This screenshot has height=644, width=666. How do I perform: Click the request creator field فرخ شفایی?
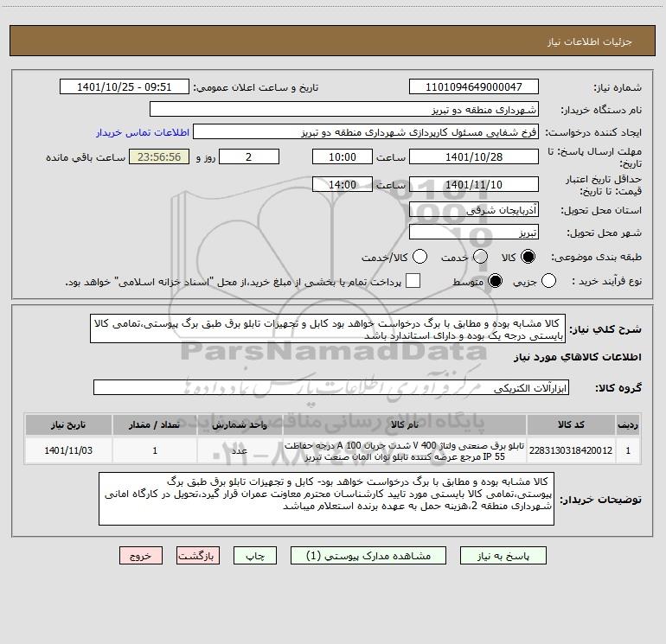click(366, 132)
